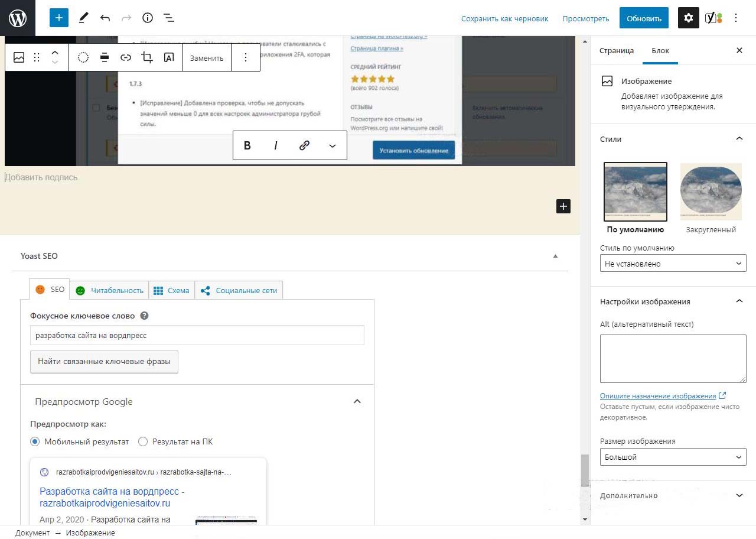Open the Yoast SEO icon in top bar
Screen dimensions: 756x539
click(x=713, y=18)
